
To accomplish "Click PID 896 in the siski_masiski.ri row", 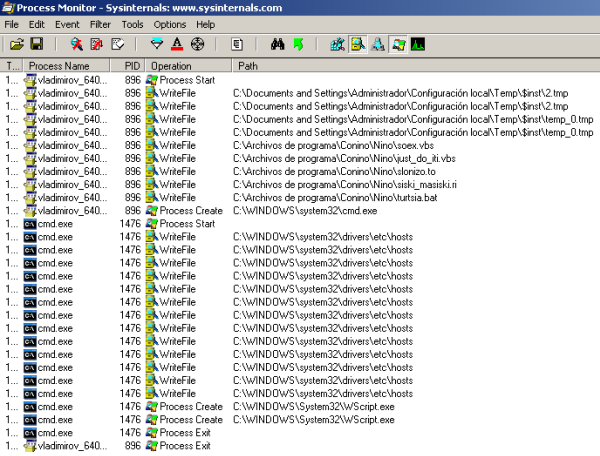I will tap(133, 184).
